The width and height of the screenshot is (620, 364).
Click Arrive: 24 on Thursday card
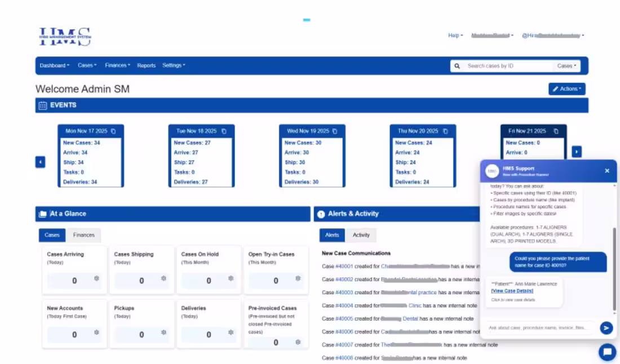[408, 153]
